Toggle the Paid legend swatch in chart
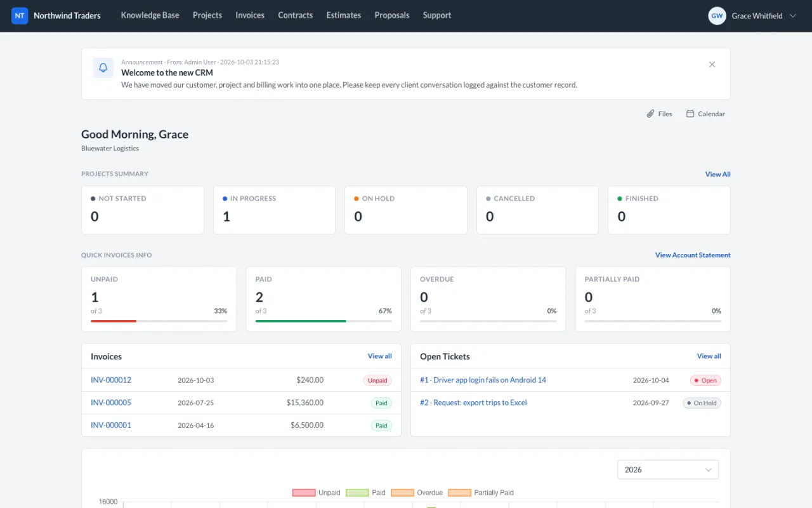Image resolution: width=812 pixels, height=508 pixels. (357, 493)
